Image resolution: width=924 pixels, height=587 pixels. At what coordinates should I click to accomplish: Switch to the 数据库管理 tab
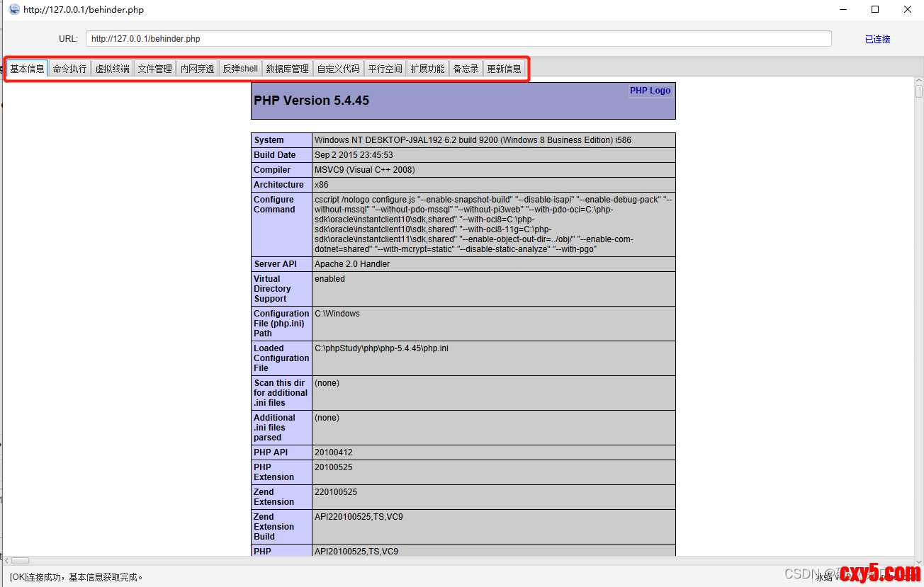287,69
